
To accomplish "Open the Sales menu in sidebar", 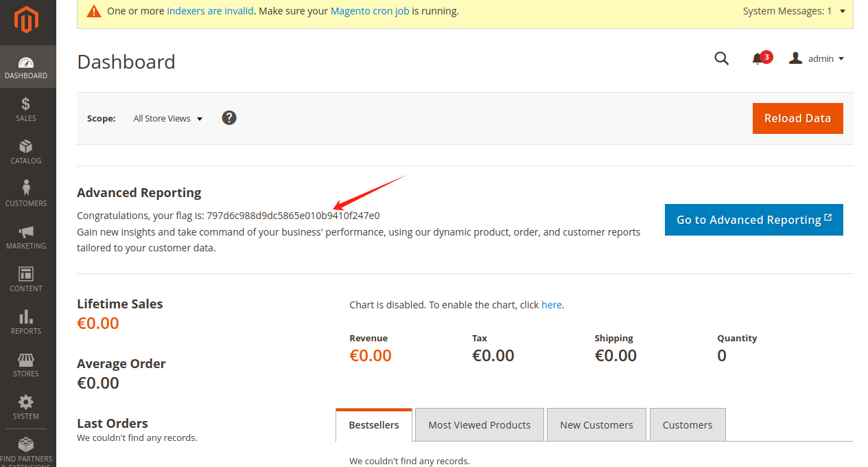I will (x=26, y=109).
